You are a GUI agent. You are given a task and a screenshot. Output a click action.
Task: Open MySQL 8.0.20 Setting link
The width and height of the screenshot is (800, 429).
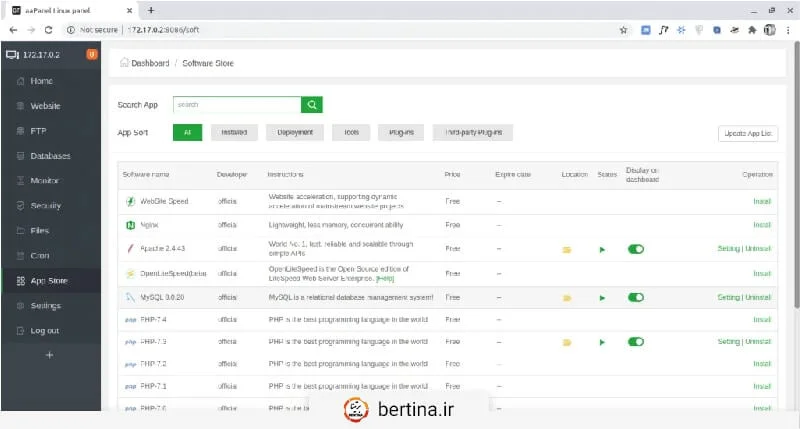729,297
